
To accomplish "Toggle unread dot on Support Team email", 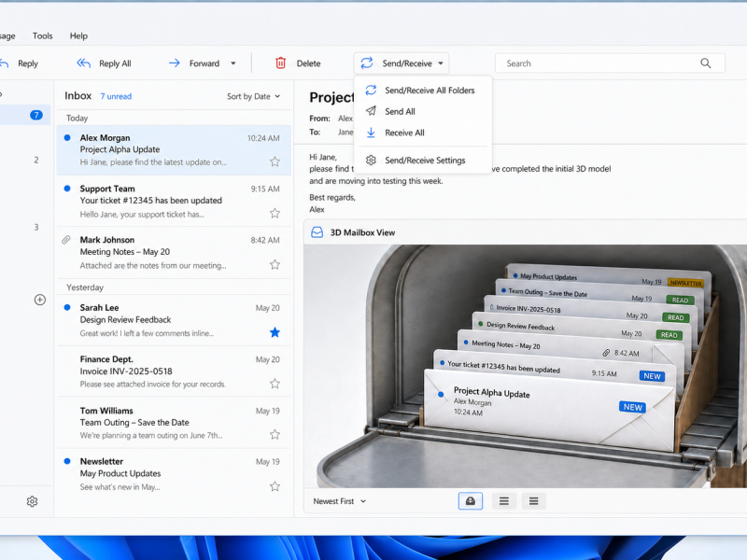I will pyautogui.click(x=67, y=189).
